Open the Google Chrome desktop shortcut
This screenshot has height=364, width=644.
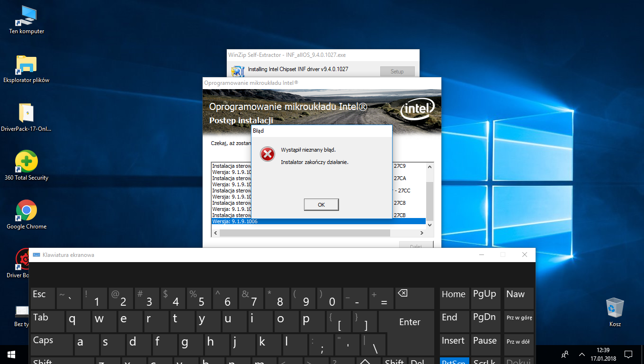(27, 215)
